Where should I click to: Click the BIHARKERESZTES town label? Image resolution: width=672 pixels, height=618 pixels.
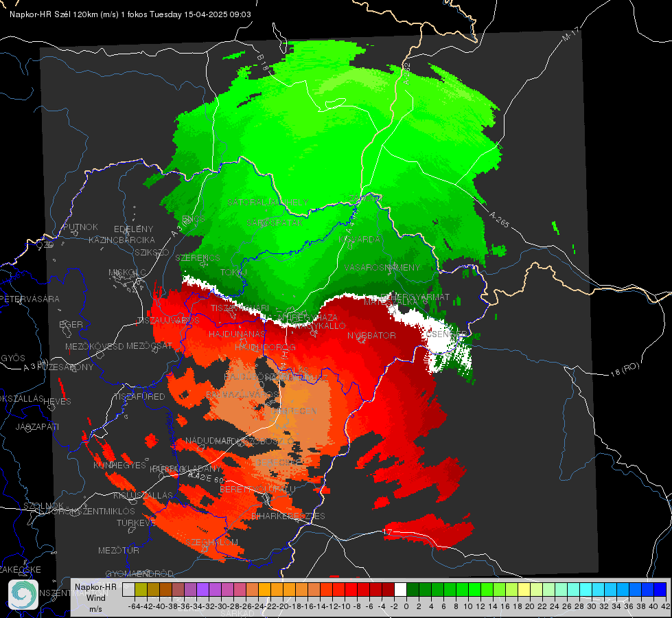(x=288, y=516)
